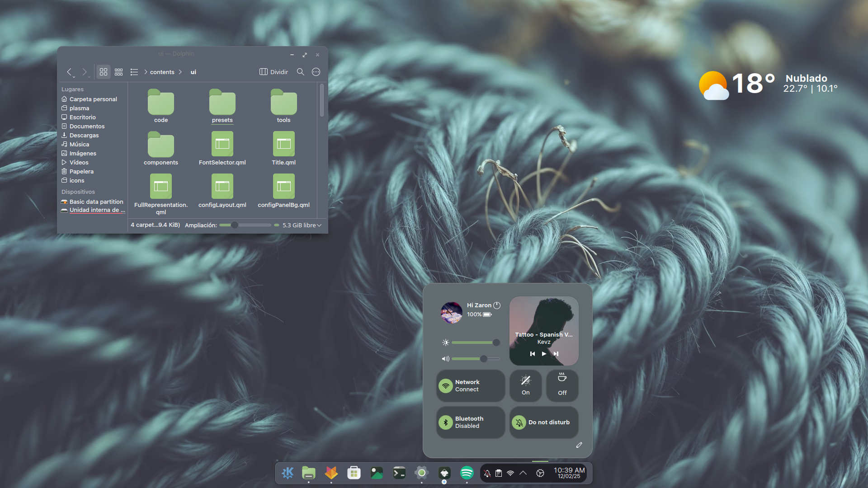Open icons entry in Places sidebar

[93, 180]
